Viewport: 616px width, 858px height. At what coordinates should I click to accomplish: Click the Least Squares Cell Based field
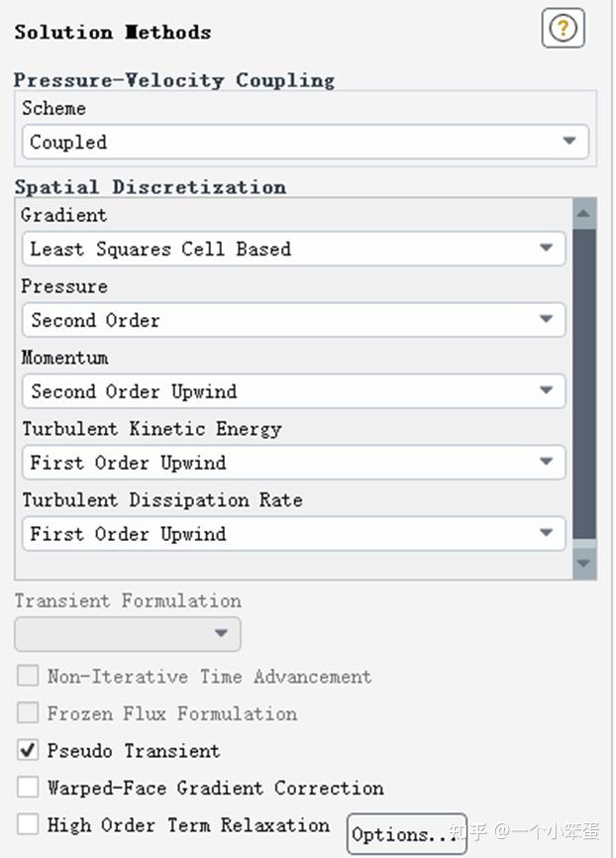point(277,249)
